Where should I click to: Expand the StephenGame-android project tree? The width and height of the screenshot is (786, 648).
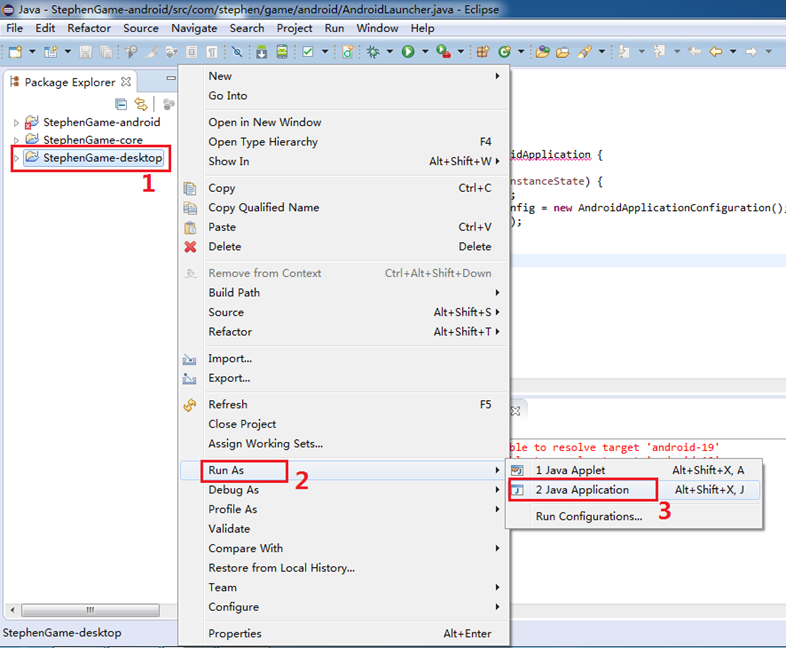[x=16, y=123]
